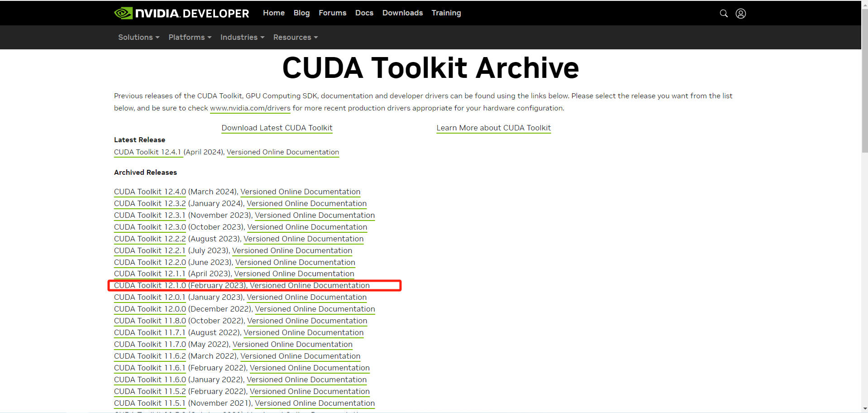This screenshot has height=413, width=868.
Task: Click the NVIDIA Developer logo
Action: (x=181, y=13)
